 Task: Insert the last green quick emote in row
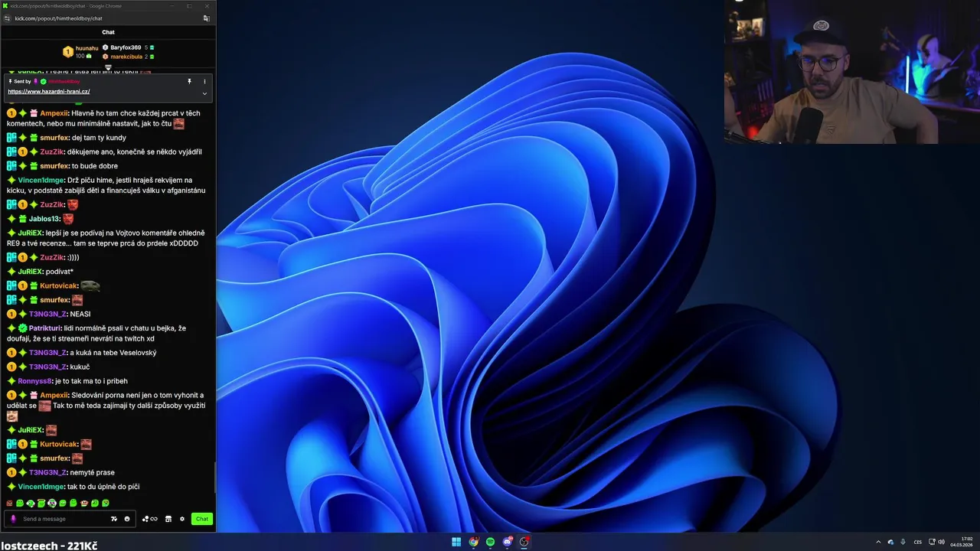coord(106,503)
